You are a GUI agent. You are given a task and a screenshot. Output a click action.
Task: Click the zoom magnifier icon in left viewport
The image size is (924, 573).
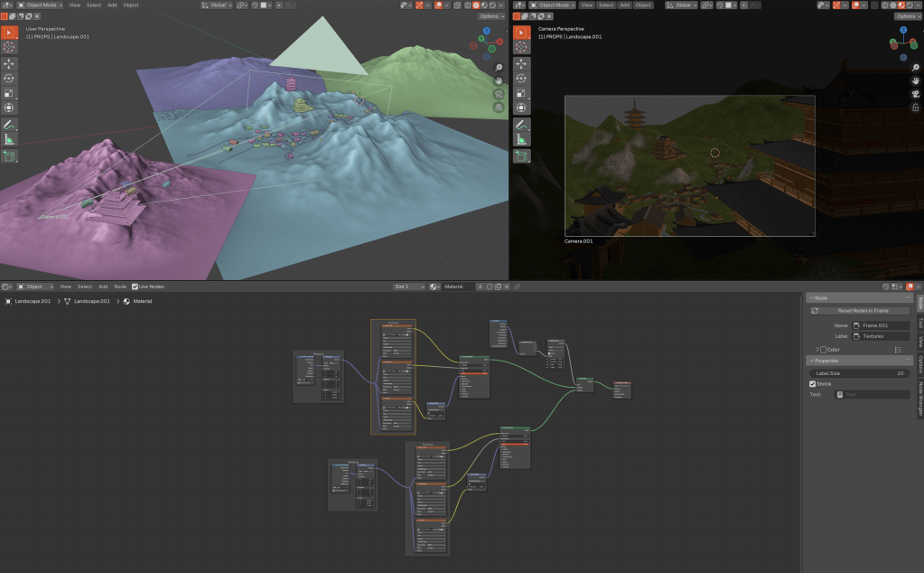(498, 68)
